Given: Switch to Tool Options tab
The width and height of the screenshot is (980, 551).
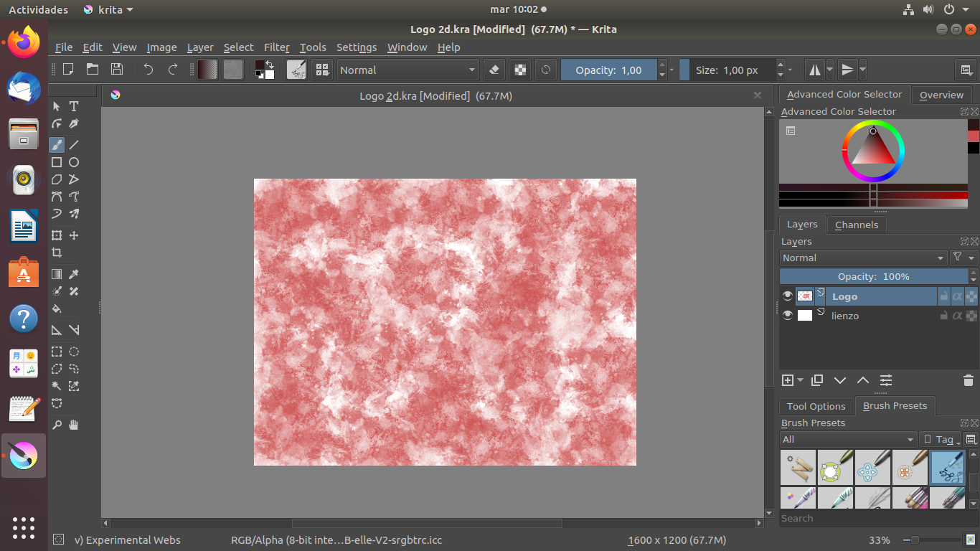Looking at the screenshot, I should [816, 406].
